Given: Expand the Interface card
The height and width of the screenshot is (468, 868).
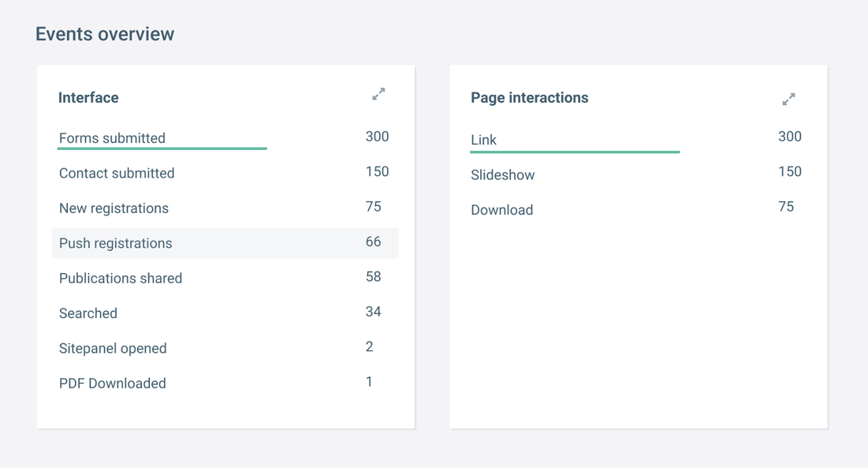Looking at the screenshot, I should coord(378,95).
